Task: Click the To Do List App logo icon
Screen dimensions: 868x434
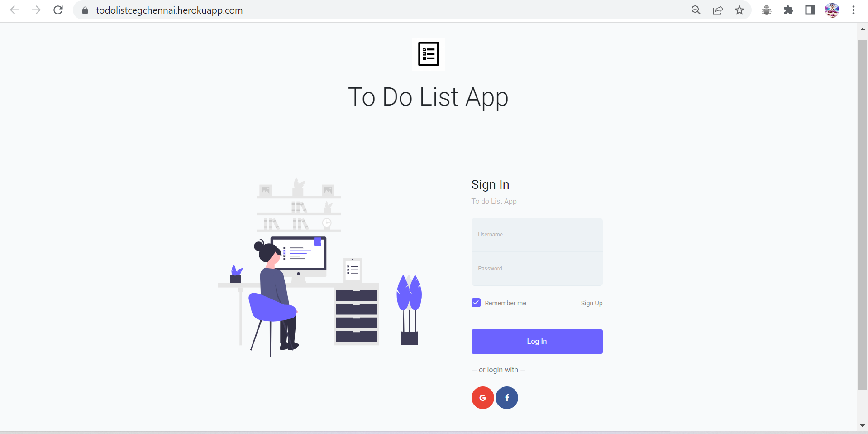Action: click(x=428, y=53)
